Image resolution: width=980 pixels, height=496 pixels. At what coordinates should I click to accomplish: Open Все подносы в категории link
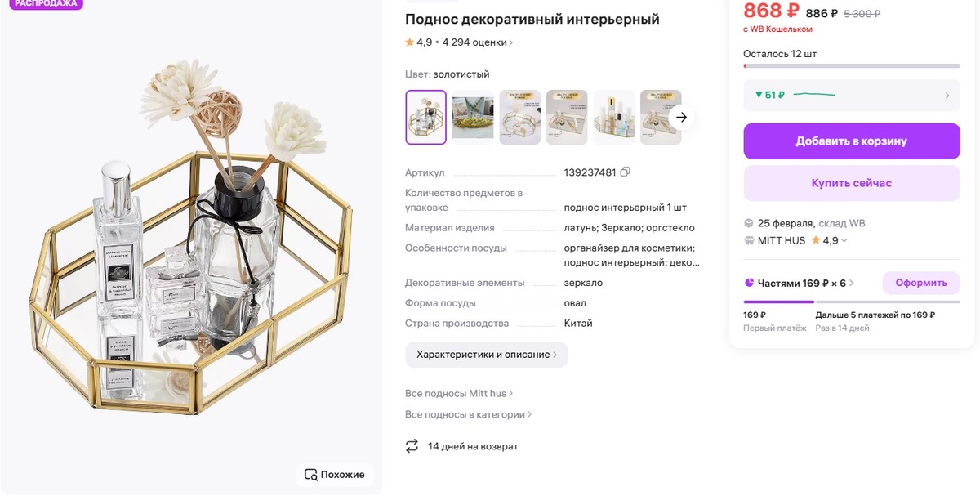468,415
